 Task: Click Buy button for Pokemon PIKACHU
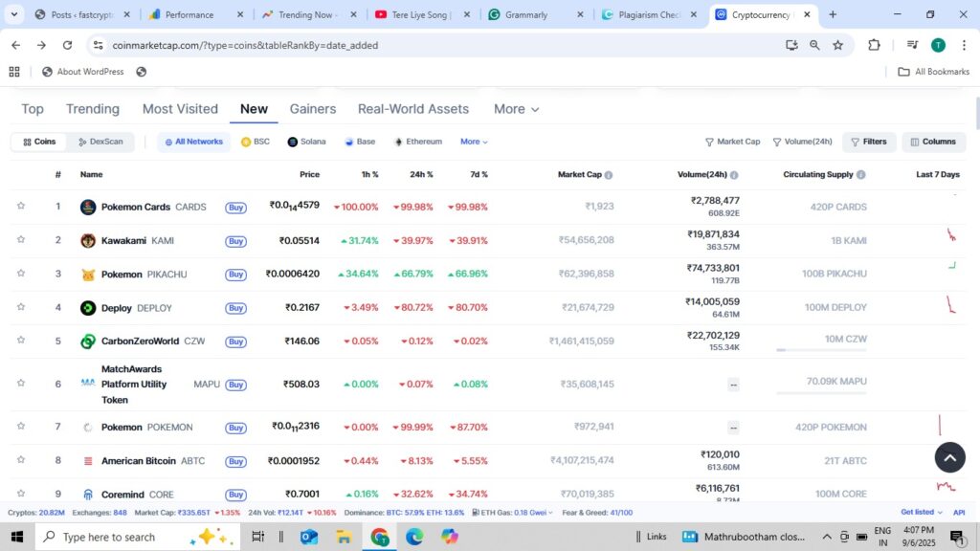pyautogui.click(x=235, y=275)
